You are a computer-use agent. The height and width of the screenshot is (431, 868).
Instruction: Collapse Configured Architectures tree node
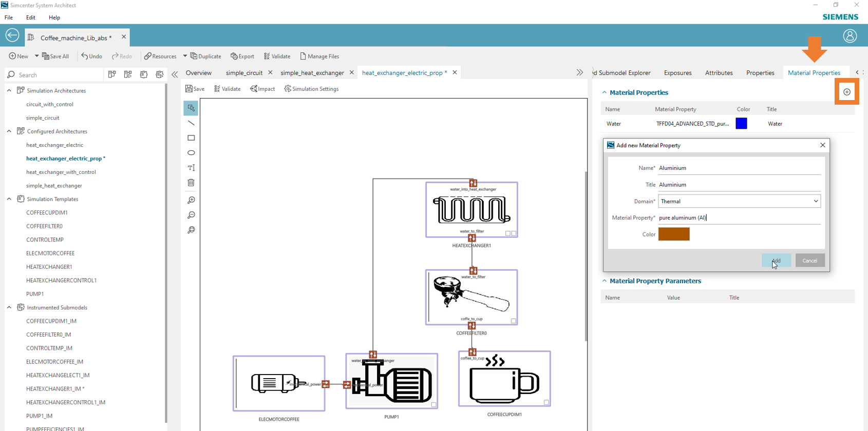click(x=9, y=131)
